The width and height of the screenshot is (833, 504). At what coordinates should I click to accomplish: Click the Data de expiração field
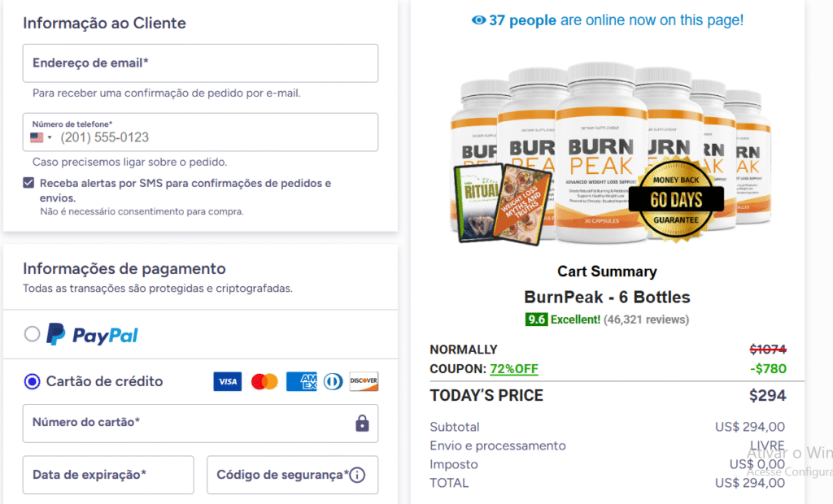[108, 475]
